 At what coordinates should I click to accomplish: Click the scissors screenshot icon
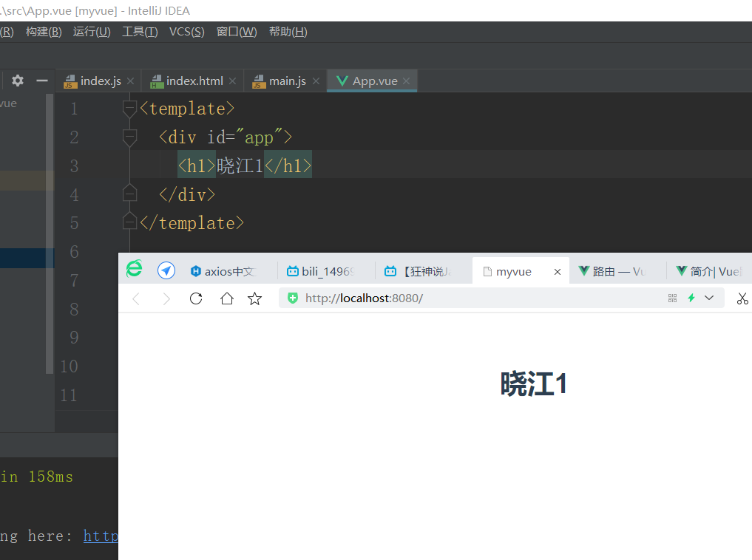(742, 298)
